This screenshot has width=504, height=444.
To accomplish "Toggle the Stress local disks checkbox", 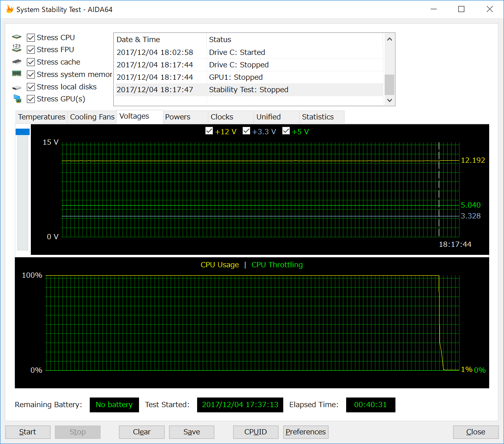I will pyautogui.click(x=31, y=87).
